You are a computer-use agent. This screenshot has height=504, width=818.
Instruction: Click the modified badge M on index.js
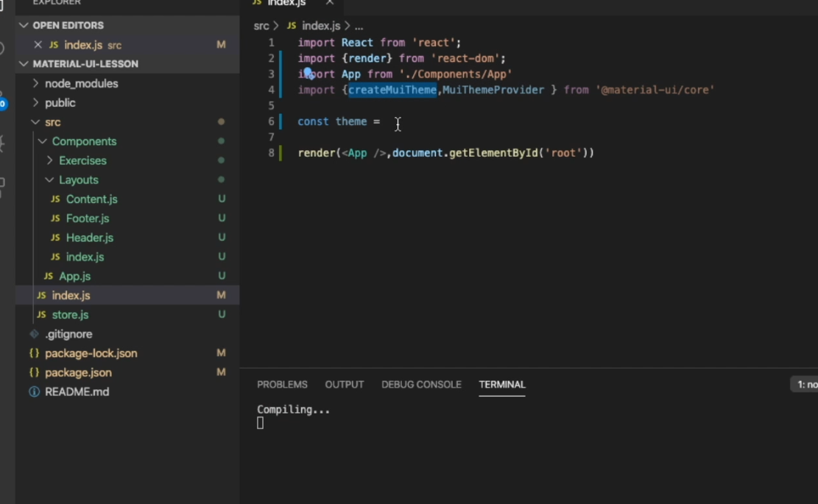(221, 295)
